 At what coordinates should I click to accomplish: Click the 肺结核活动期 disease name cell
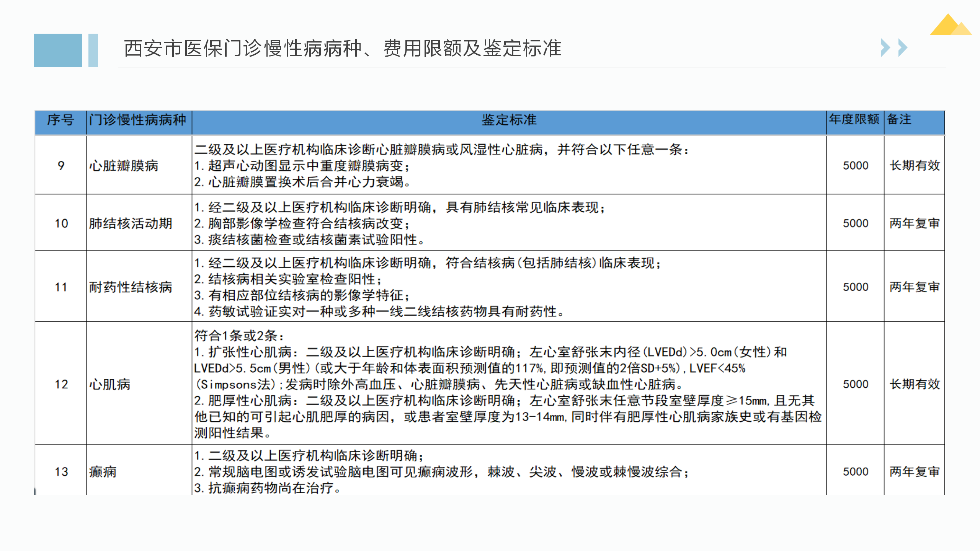click(131, 223)
